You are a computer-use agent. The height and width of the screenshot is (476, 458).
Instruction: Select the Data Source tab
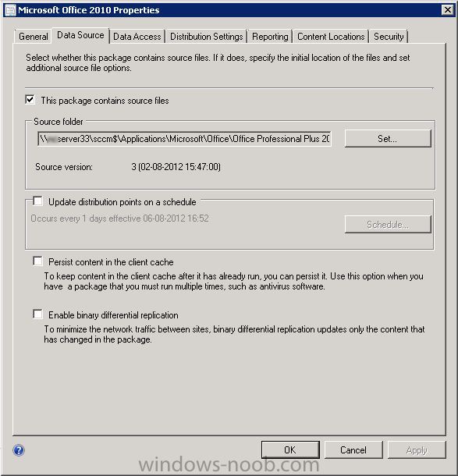pos(80,35)
